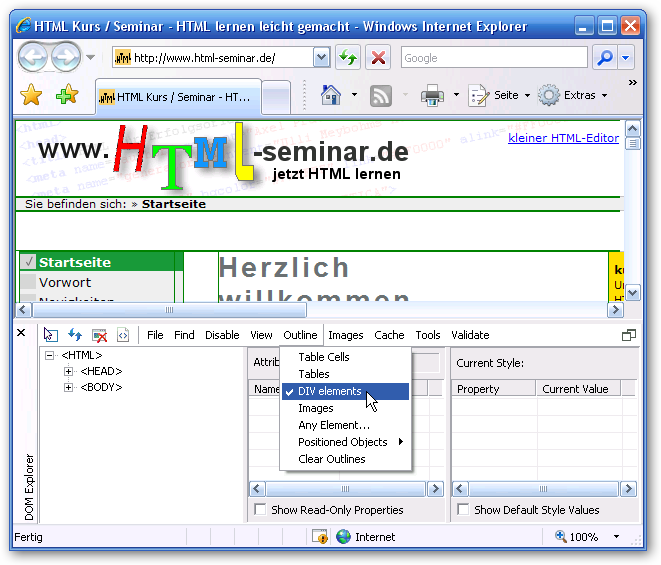The width and height of the screenshot is (661, 565).
Task: Click page vertical scrollbar down arrow
Action: pos(633,292)
